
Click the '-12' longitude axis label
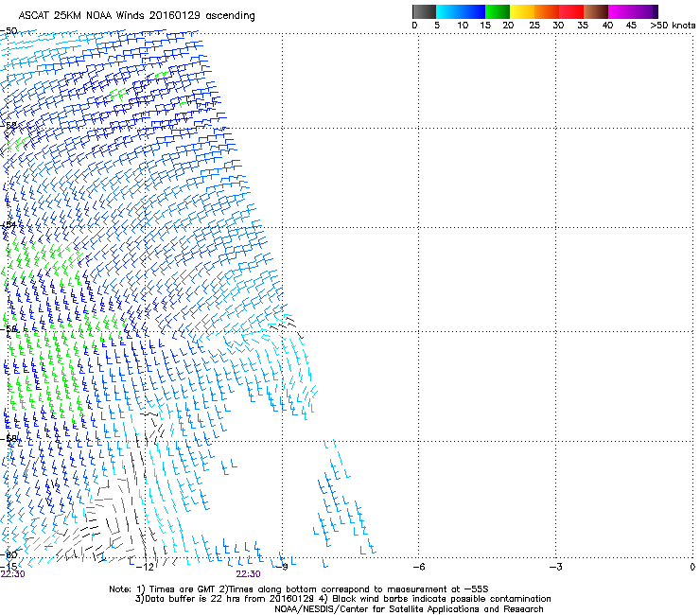(x=144, y=567)
